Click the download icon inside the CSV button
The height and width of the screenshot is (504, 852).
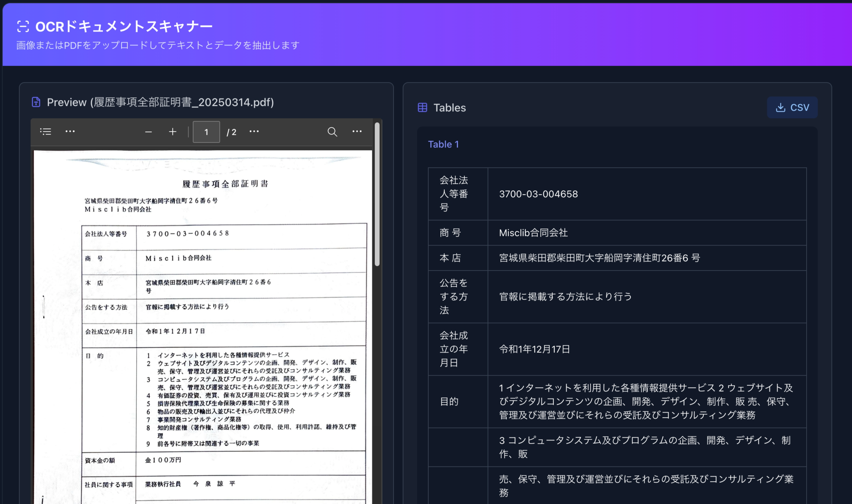(780, 107)
